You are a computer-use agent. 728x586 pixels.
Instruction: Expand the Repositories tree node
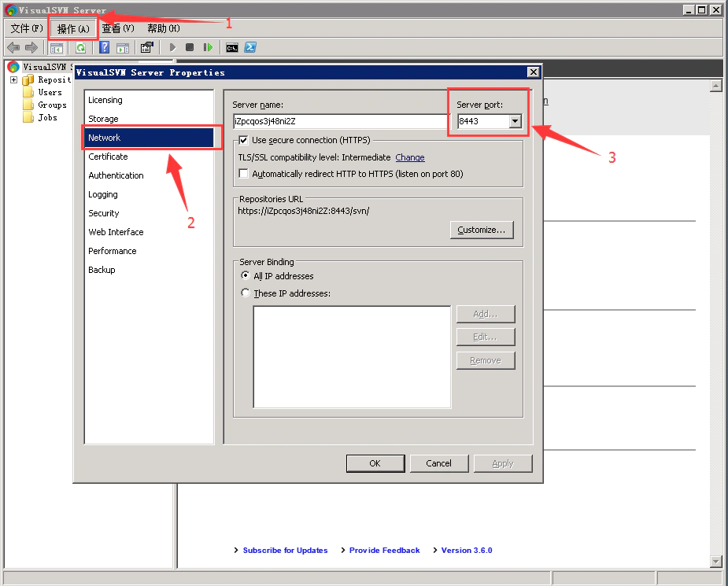point(14,79)
